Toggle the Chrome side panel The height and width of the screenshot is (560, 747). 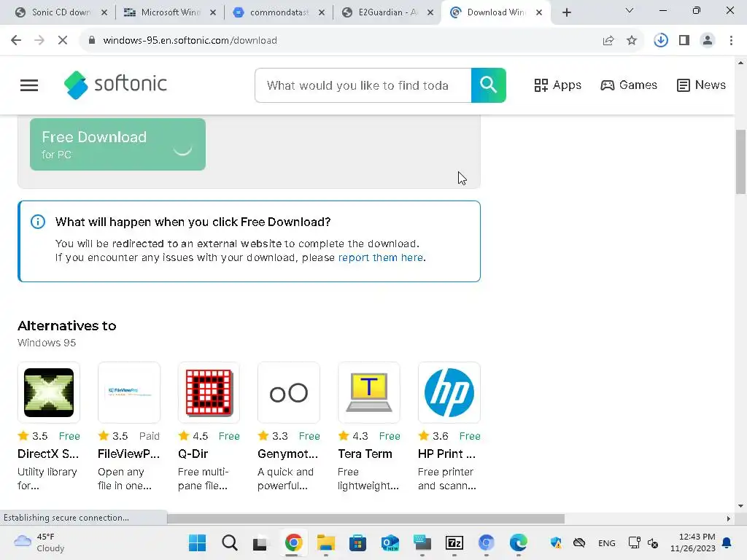[x=684, y=41]
